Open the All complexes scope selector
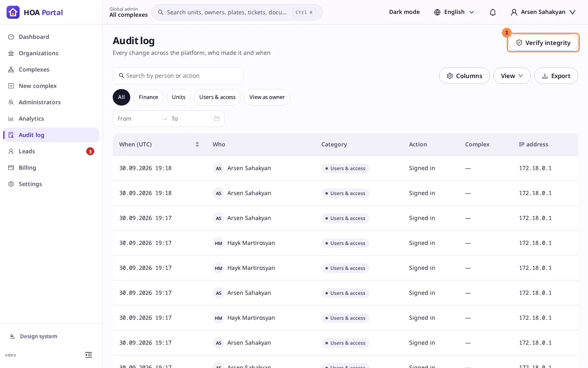Image resolution: width=588 pixels, height=368 pixels. pos(129,12)
